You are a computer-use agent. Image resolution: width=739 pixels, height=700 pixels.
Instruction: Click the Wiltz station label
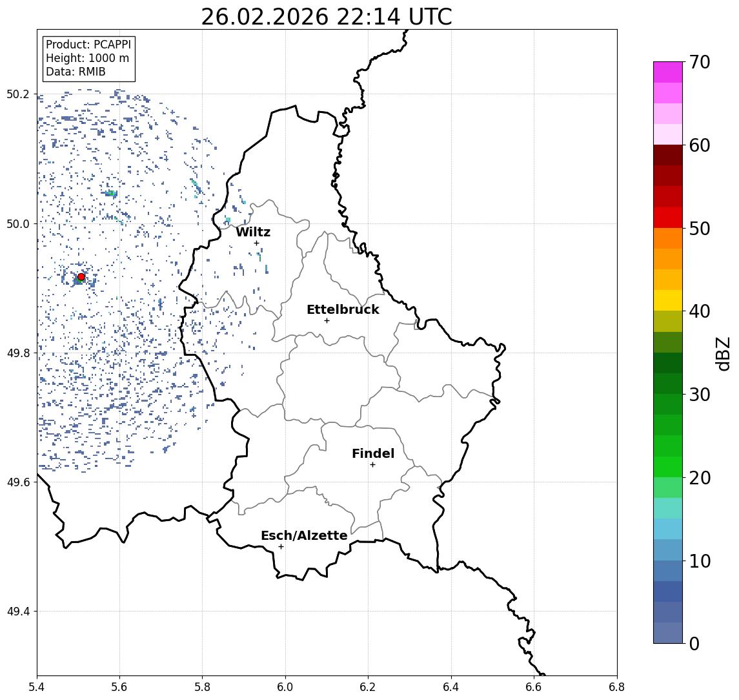tap(253, 232)
